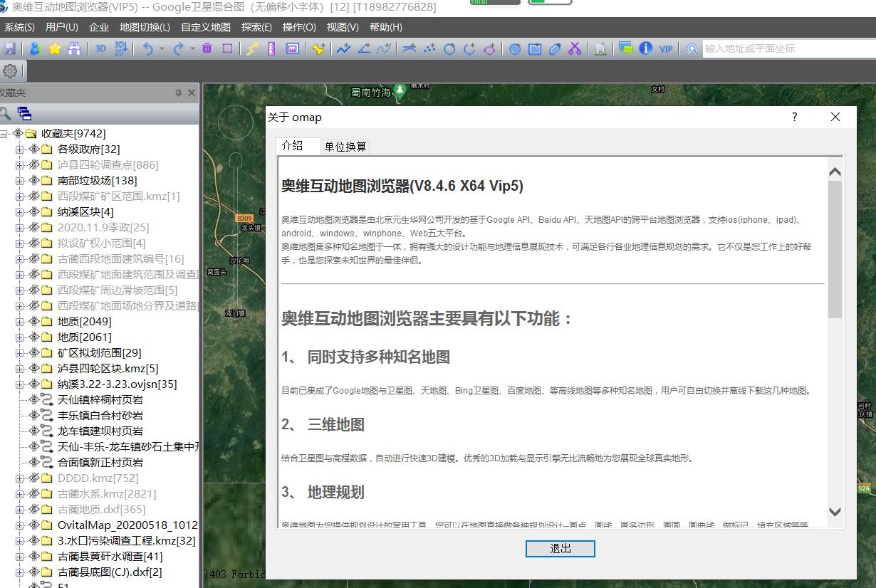The width and height of the screenshot is (876, 588).
Task: Expand the DDDD.kmz[752] folder
Action: coord(20,478)
